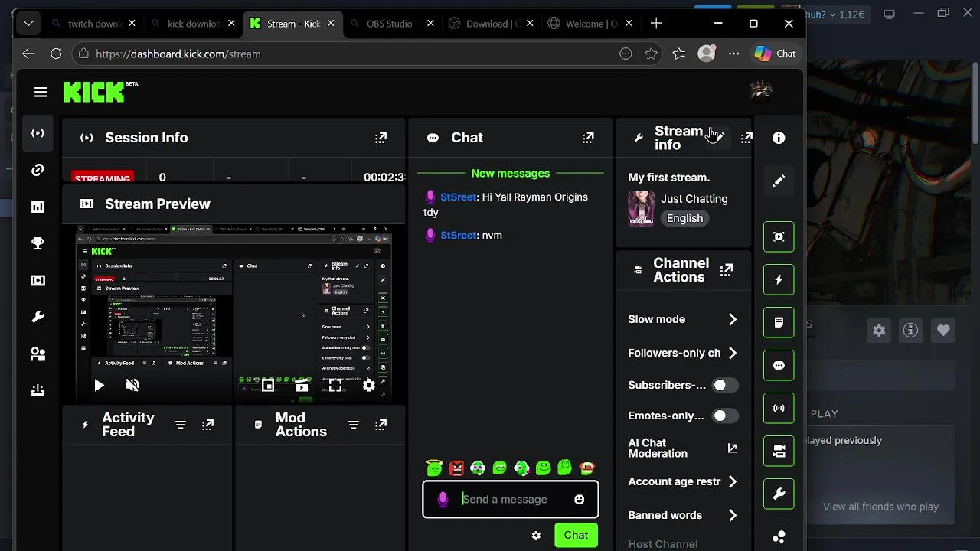
Task: Open the videos film icon in left sidebar
Action: coord(38,280)
